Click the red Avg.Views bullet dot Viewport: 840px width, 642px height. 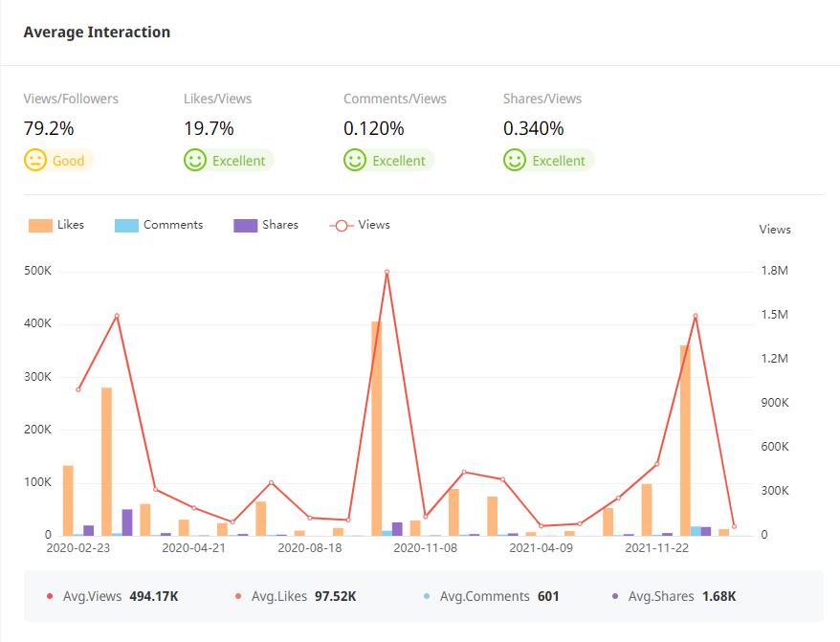click(x=50, y=597)
